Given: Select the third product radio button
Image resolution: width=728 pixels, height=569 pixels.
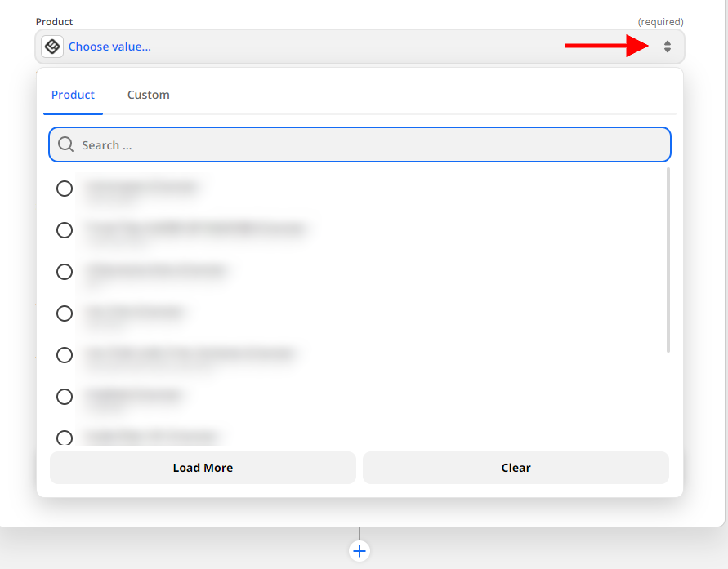Looking at the screenshot, I should pos(65,272).
